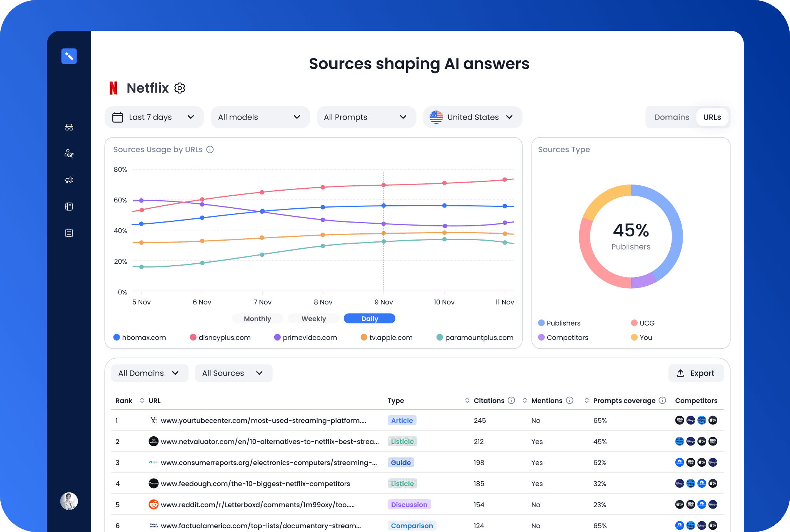Click the info icon next to Sources Usage by URLs
Screen dimensions: 790x532
tap(210, 150)
